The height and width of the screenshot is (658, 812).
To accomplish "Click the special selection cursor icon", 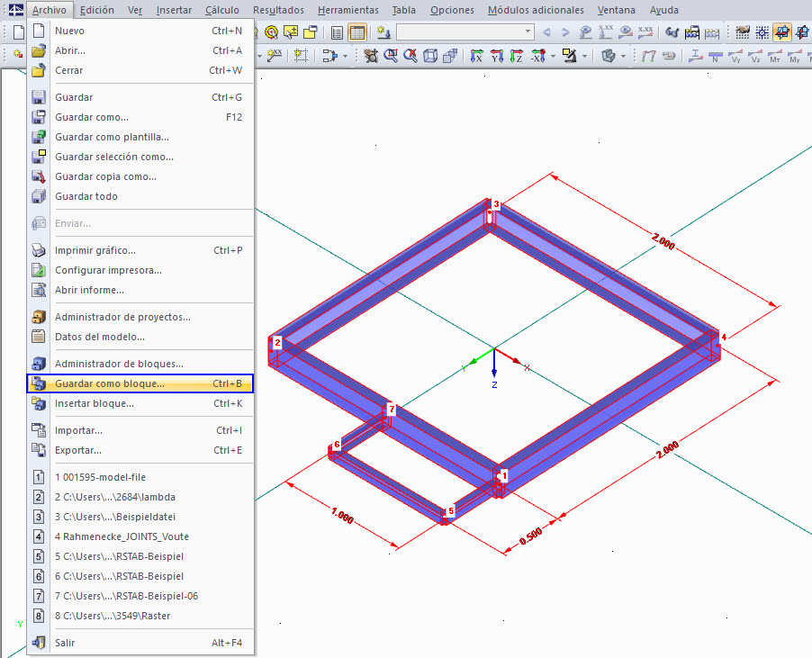I will 291,32.
